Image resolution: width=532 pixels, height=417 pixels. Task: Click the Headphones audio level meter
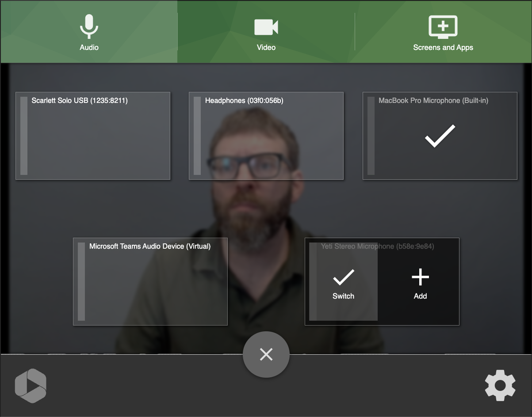(197, 136)
